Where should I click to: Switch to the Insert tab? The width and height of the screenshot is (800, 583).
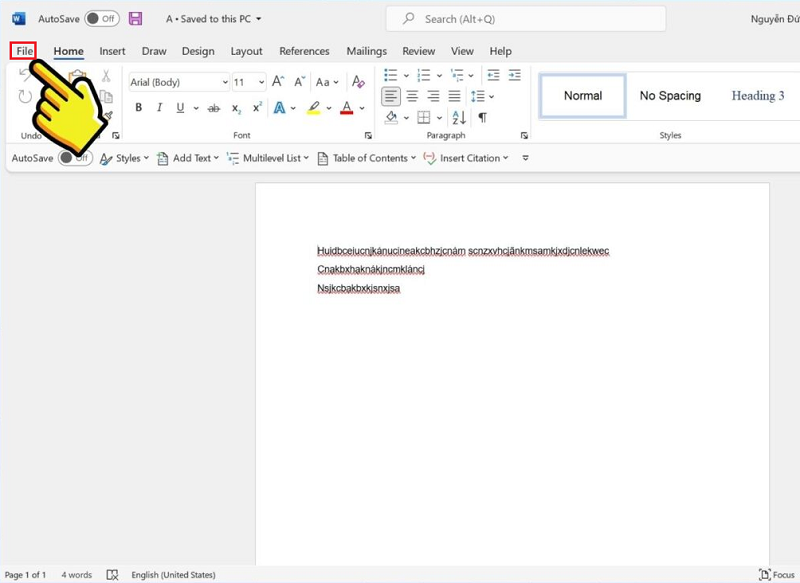pos(112,51)
